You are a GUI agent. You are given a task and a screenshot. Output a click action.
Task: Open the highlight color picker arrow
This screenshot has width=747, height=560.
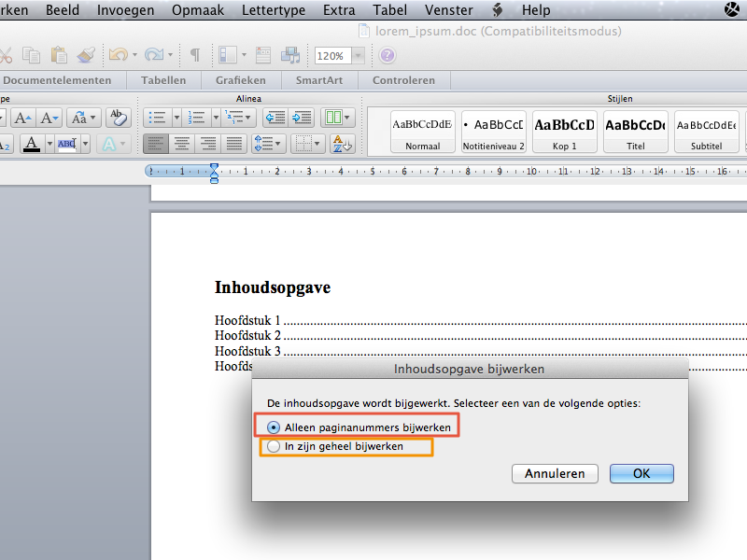pyautogui.click(x=85, y=144)
